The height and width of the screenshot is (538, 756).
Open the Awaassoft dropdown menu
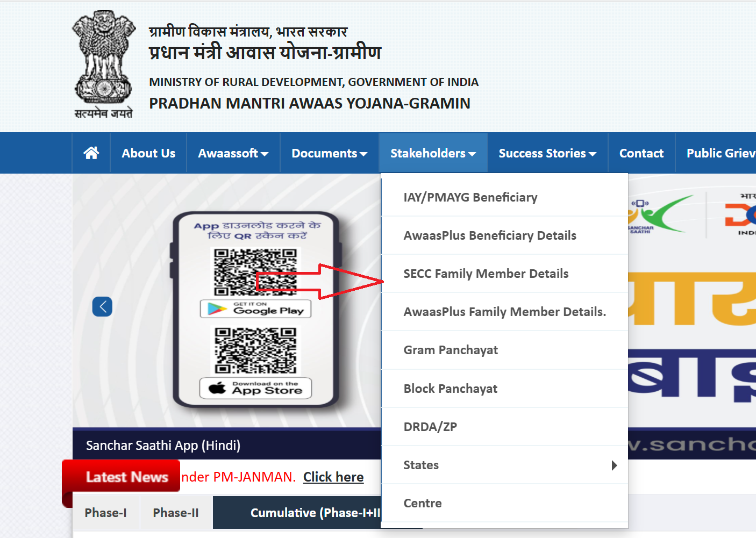(x=233, y=153)
